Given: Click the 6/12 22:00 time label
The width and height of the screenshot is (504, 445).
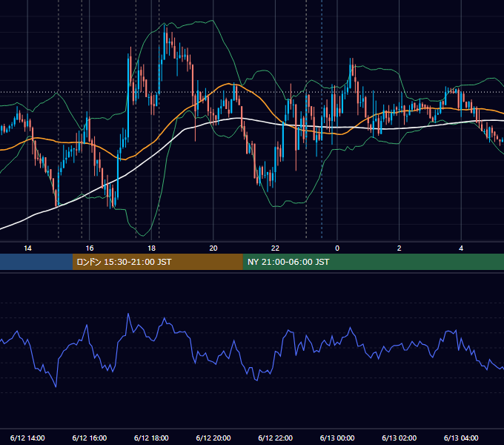Looking at the screenshot, I should pos(276,438).
